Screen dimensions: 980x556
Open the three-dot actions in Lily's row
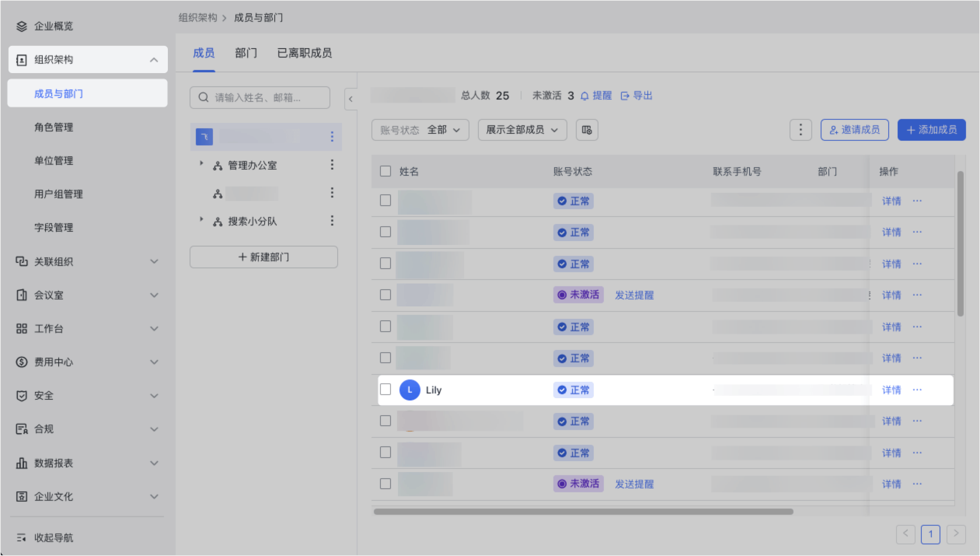pos(917,390)
